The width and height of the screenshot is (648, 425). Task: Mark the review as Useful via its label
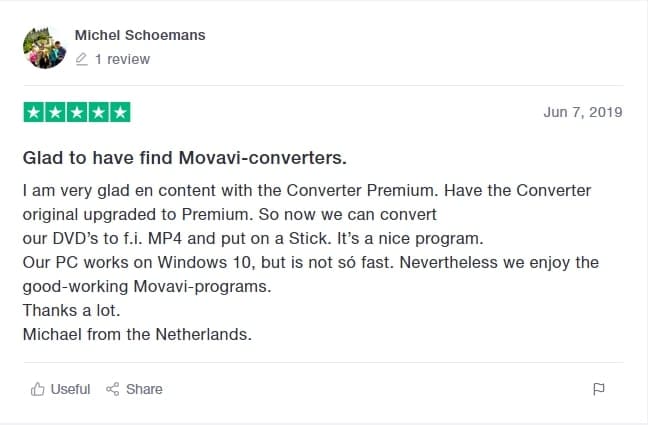[x=70, y=389]
